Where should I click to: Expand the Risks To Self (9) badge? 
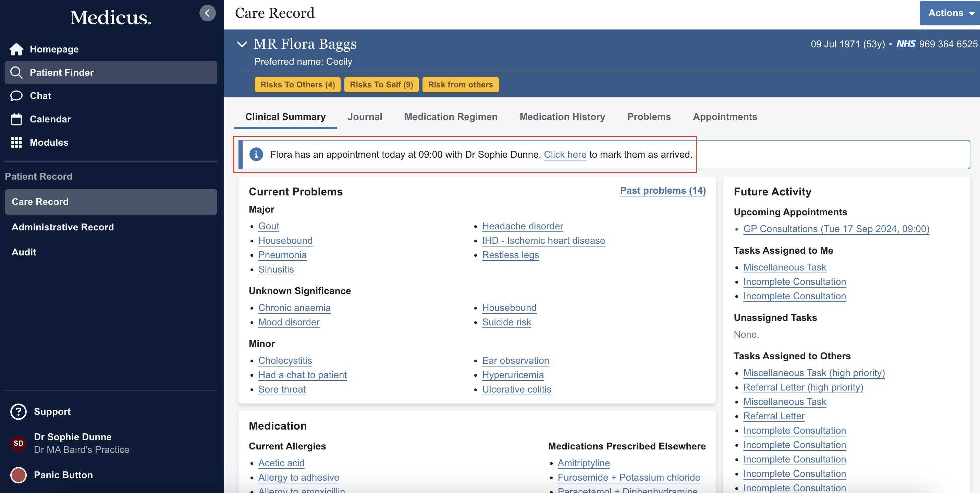[381, 85]
